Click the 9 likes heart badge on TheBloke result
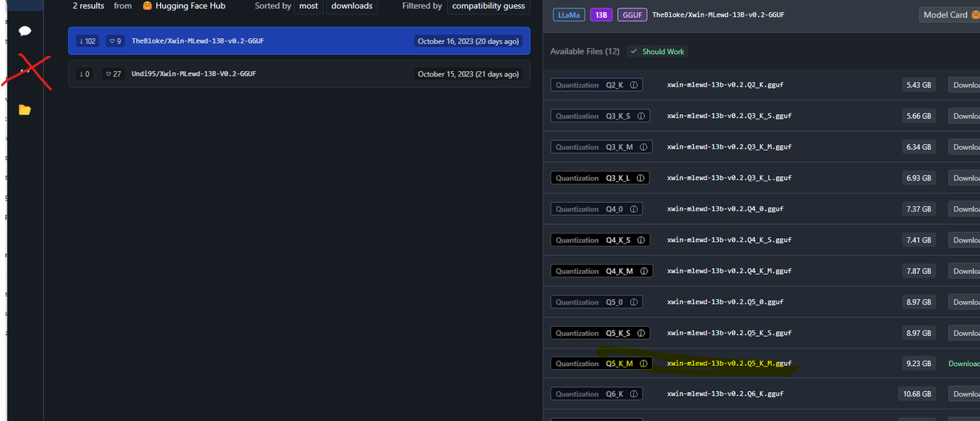 coord(115,41)
